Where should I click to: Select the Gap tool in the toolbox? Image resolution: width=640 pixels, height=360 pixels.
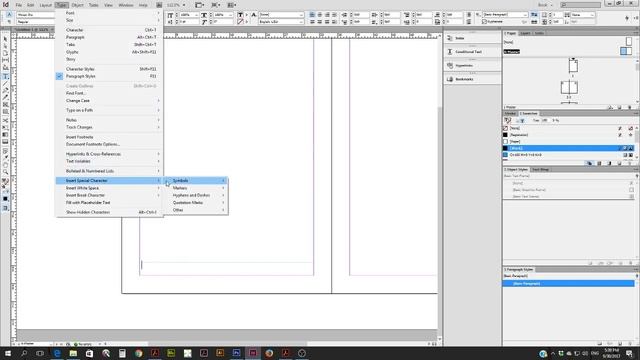point(5,60)
